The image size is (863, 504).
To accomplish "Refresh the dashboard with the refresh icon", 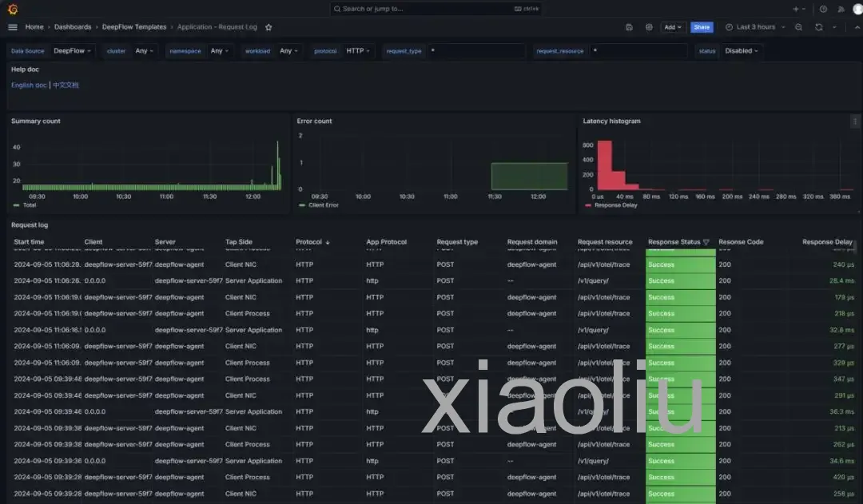I will pos(819,27).
